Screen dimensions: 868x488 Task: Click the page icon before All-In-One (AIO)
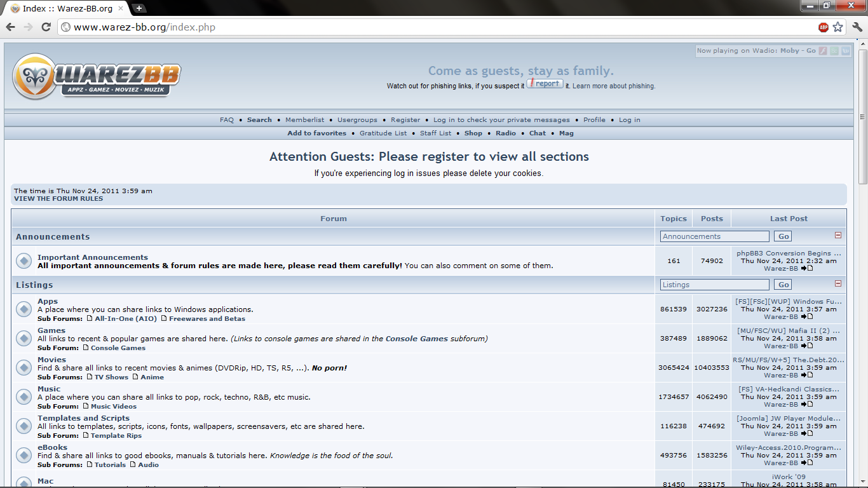(x=90, y=318)
